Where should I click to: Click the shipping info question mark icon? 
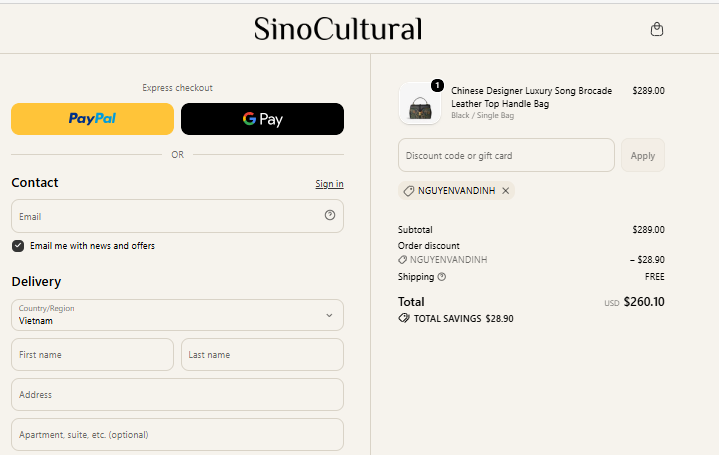(x=442, y=277)
